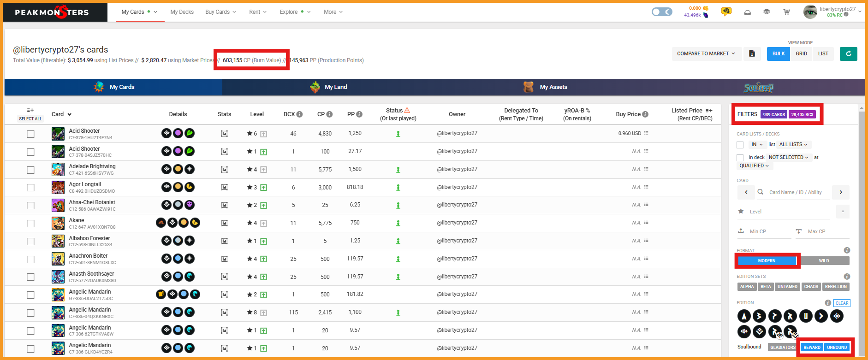868x360 pixels.
Task: Click the green refresh button
Action: (849, 53)
